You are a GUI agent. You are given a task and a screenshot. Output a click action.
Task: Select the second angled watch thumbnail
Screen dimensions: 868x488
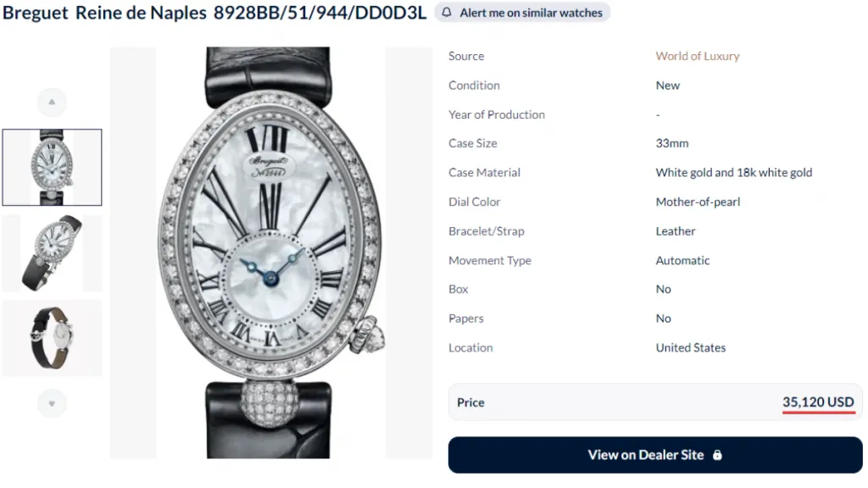tap(52, 252)
